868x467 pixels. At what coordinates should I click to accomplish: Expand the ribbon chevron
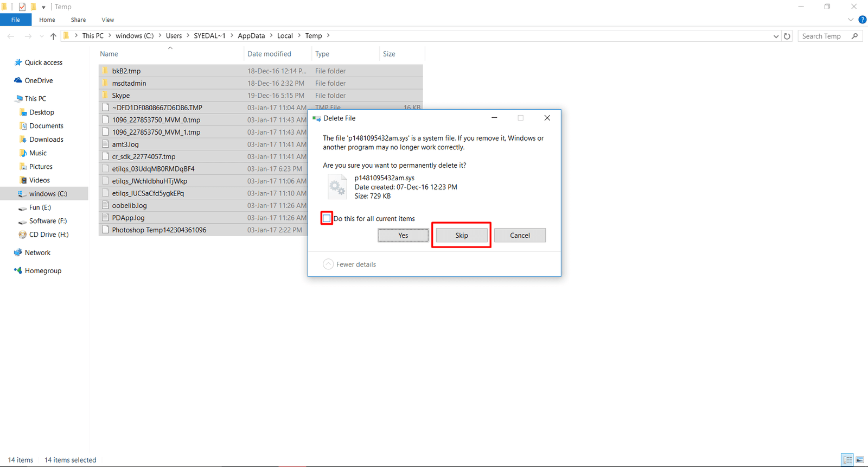tap(851, 20)
